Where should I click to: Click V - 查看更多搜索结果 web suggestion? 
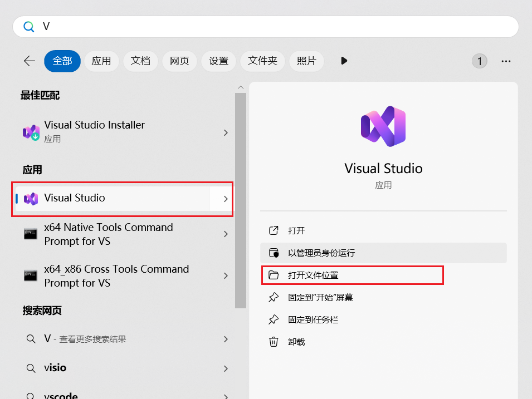124,339
